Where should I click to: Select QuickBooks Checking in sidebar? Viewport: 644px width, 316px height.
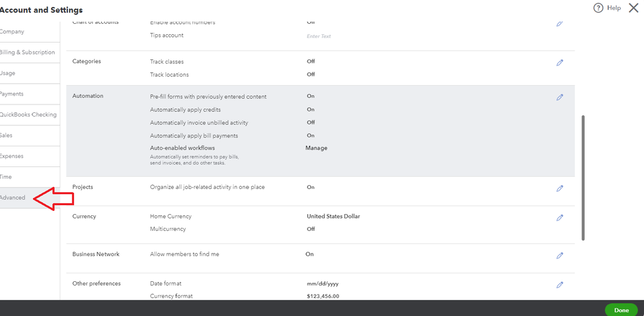(x=28, y=114)
